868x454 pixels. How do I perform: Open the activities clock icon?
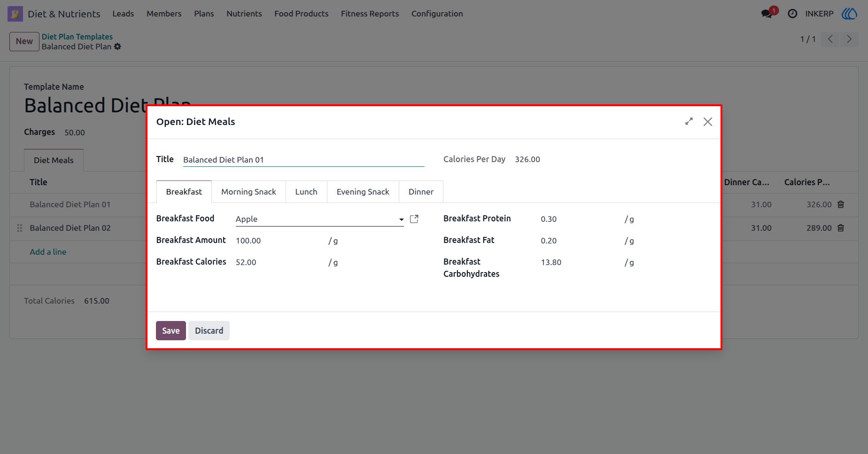792,14
